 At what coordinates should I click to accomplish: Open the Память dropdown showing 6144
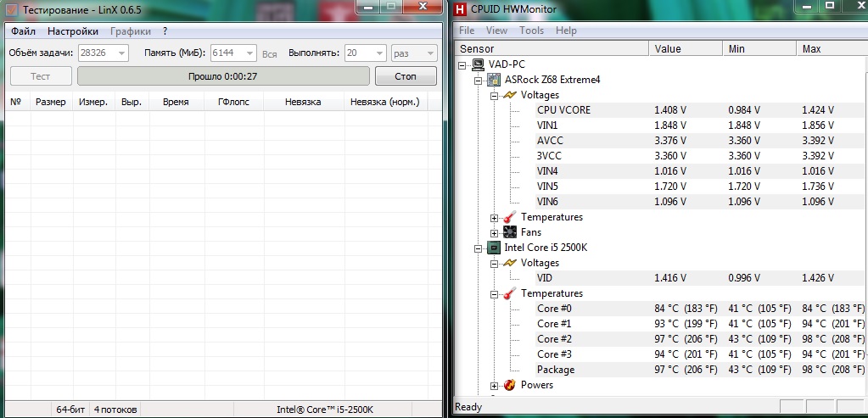click(x=233, y=53)
